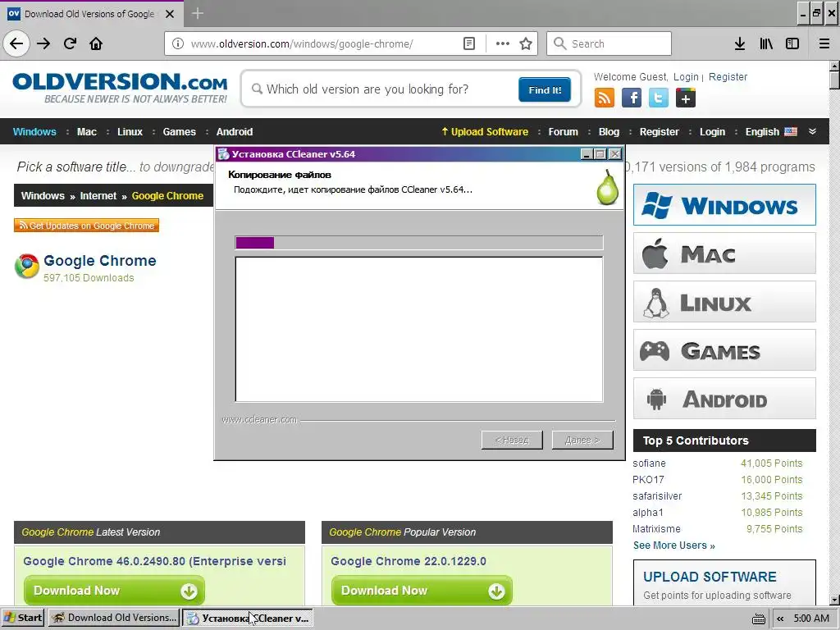Click Get Updates on Google Chrome button
The image size is (840, 630).
[x=86, y=226]
